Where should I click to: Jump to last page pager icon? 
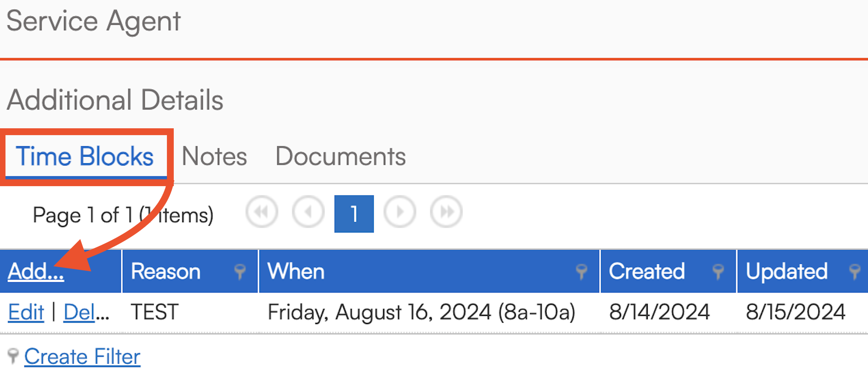coord(446,212)
